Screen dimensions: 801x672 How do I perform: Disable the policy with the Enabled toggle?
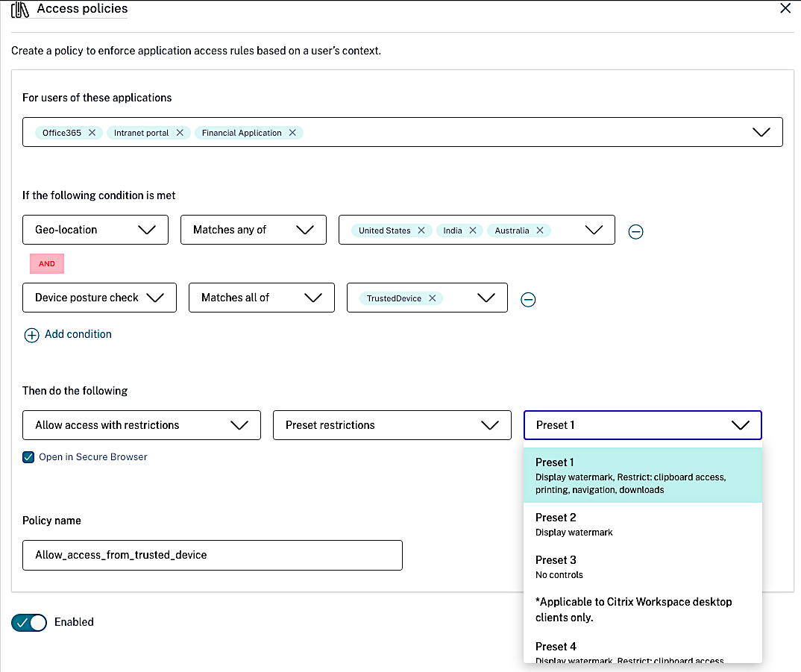(x=29, y=622)
